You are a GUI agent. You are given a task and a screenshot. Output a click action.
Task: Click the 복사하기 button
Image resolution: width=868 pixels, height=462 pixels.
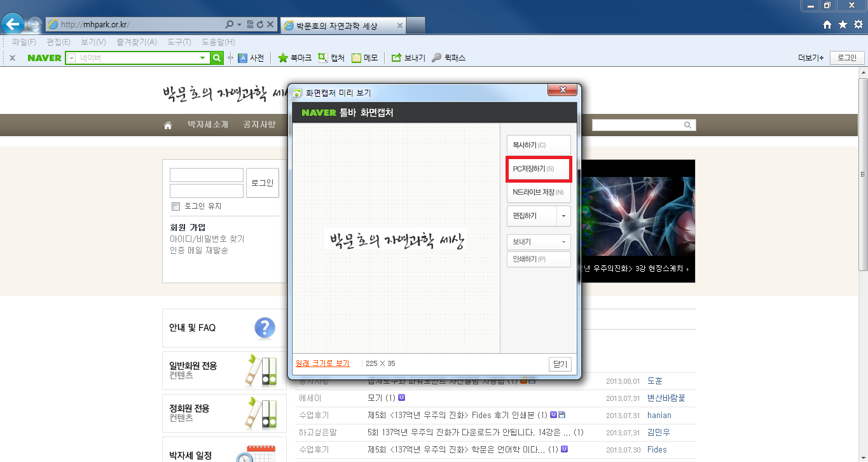coord(538,145)
